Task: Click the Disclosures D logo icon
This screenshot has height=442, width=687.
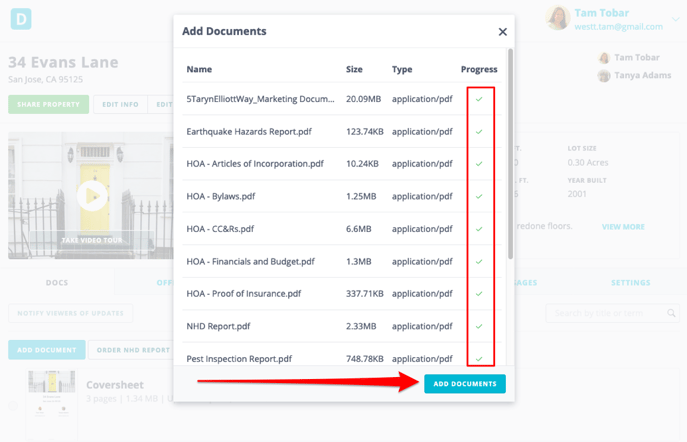Action: 21,19
